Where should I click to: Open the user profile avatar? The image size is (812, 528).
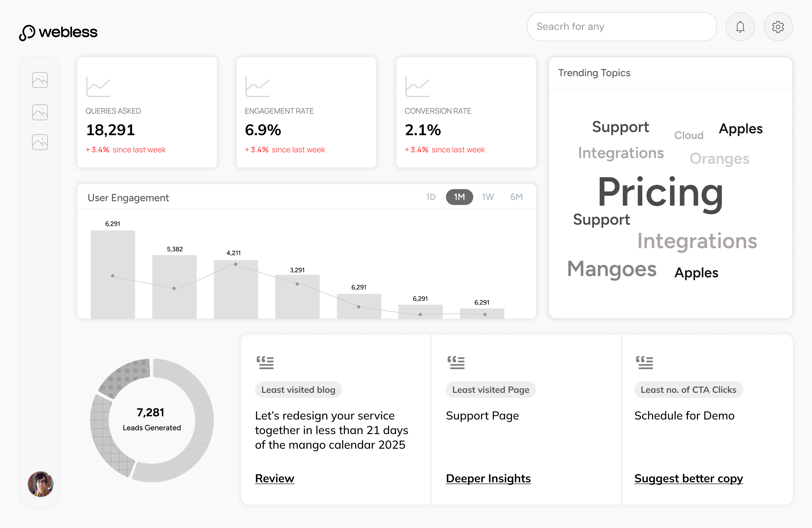(41, 484)
